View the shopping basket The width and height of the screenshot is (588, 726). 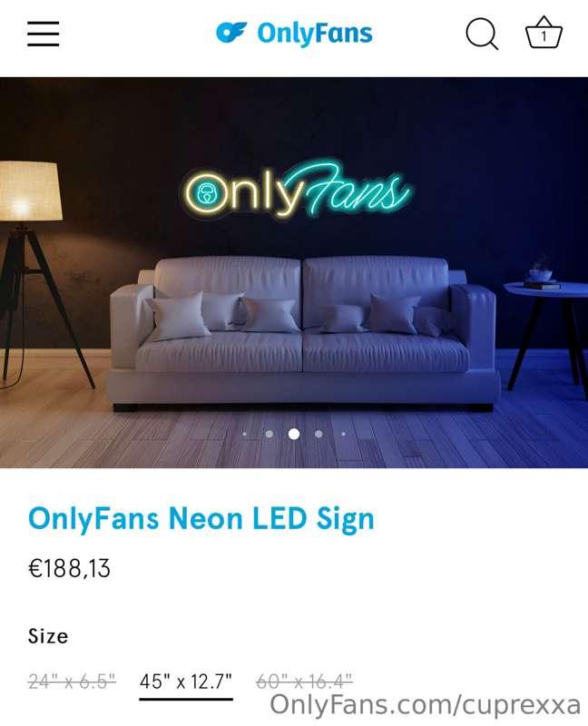pos(542,34)
